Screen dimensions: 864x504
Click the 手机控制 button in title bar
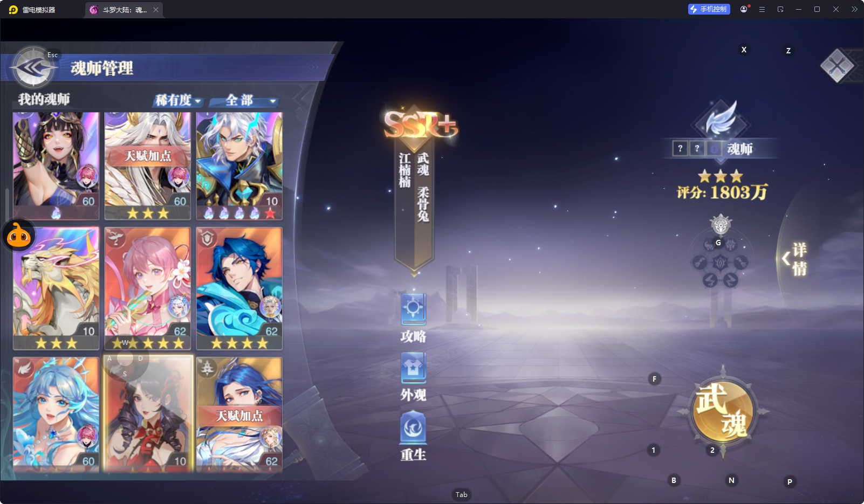pyautogui.click(x=709, y=9)
